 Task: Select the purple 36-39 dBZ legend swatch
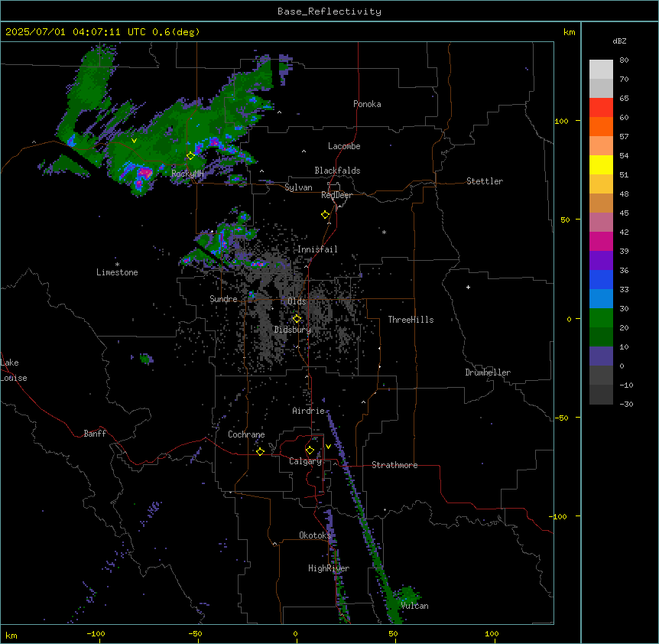click(x=601, y=261)
